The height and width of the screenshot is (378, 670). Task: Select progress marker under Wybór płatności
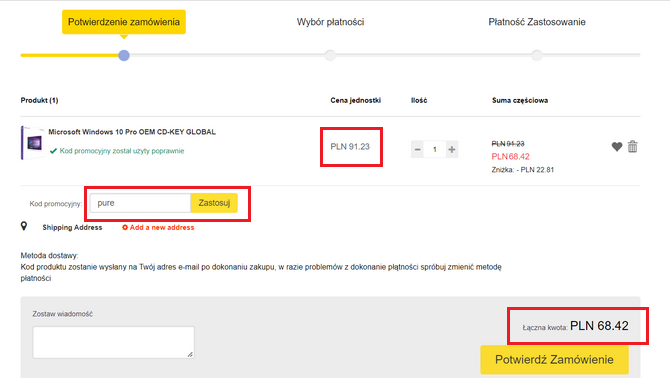pyautogui.click(x=330, y=56)
